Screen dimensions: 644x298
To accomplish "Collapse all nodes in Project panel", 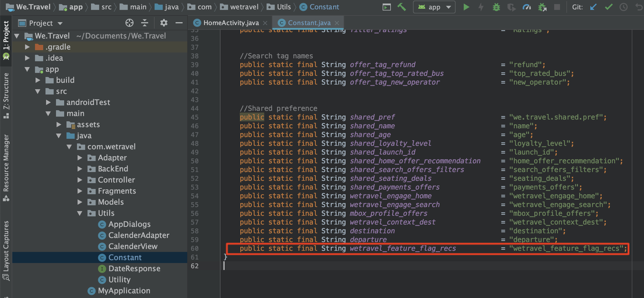I will pyautogui.click(x=145, y=23).
